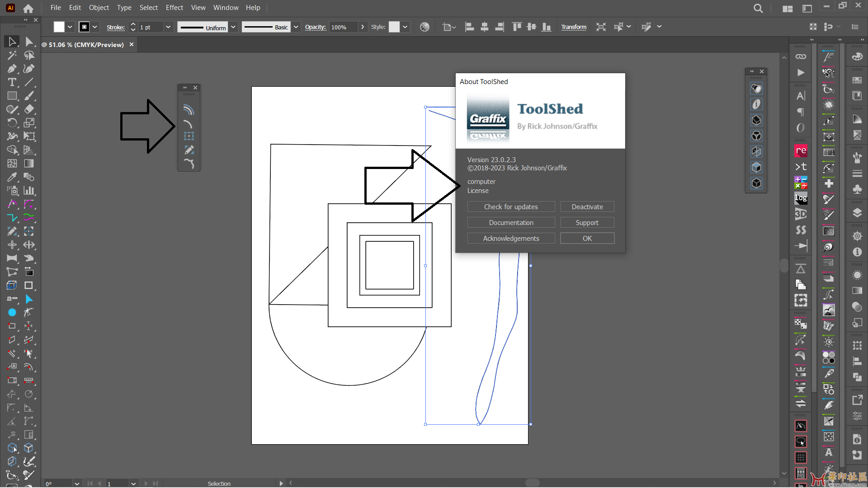Select the Perspective Grid tool
868x488 pixels.
pos(29,150)
